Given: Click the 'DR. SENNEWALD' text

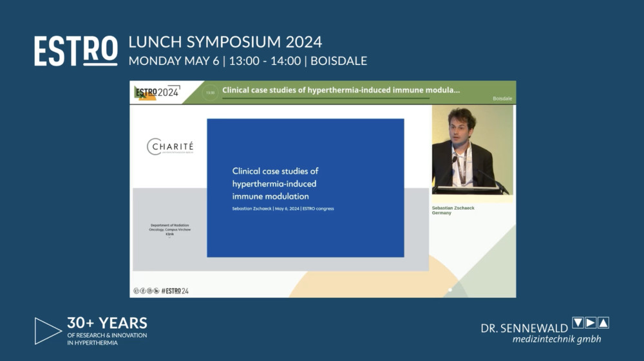Looking at the screenshot, I should pyautogui.click(x=524, y=328).
